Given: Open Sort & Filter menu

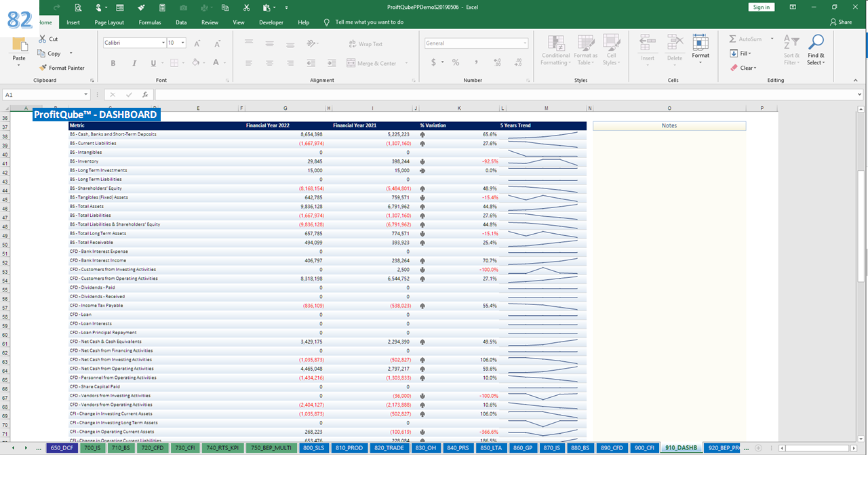Looking at the screenshot, I should coord(791,50).
